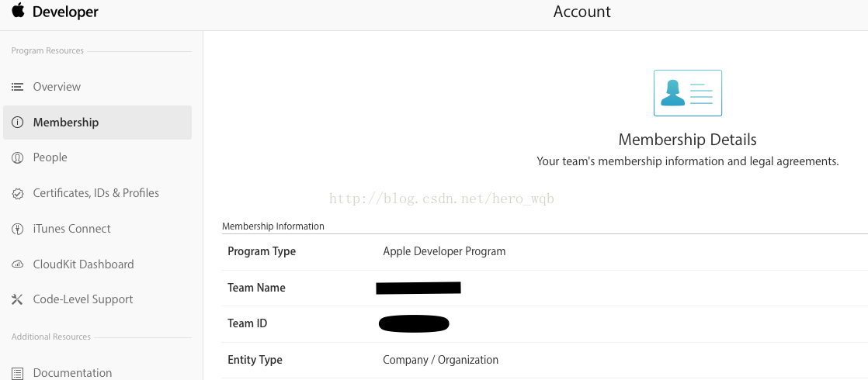Click the Membership Details heading
The height and width of the screenshot is (380, 868).
pos(688,140)
